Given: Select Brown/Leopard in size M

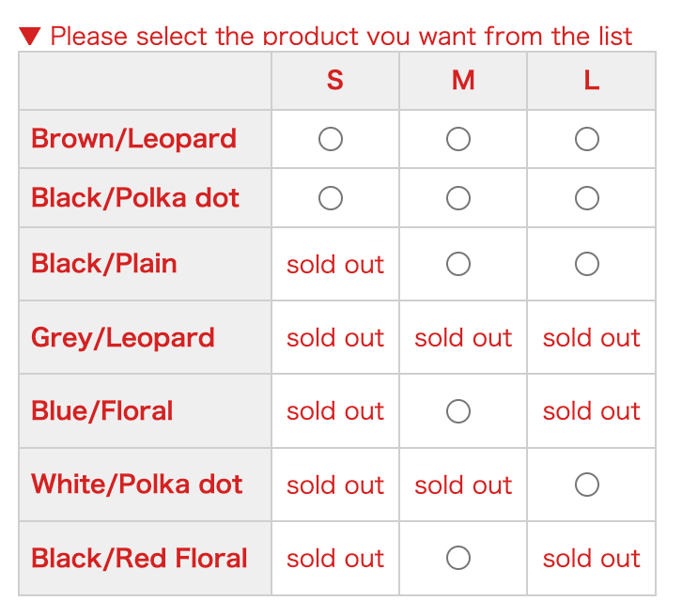Looking at the screenshot, I should (458, 139).
